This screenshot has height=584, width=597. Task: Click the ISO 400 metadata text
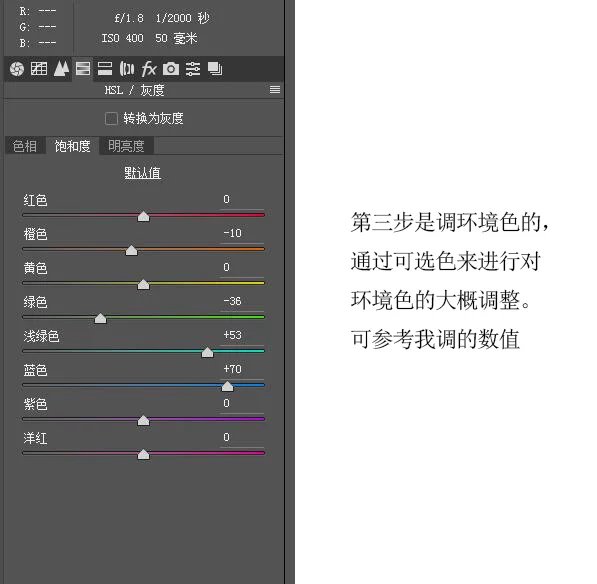(x=122, y=38)
